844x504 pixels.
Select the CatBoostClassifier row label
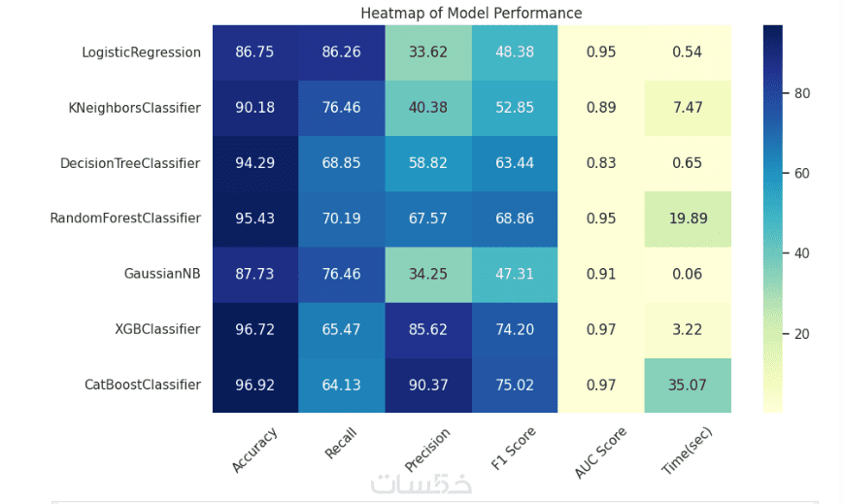coord(143,385)
